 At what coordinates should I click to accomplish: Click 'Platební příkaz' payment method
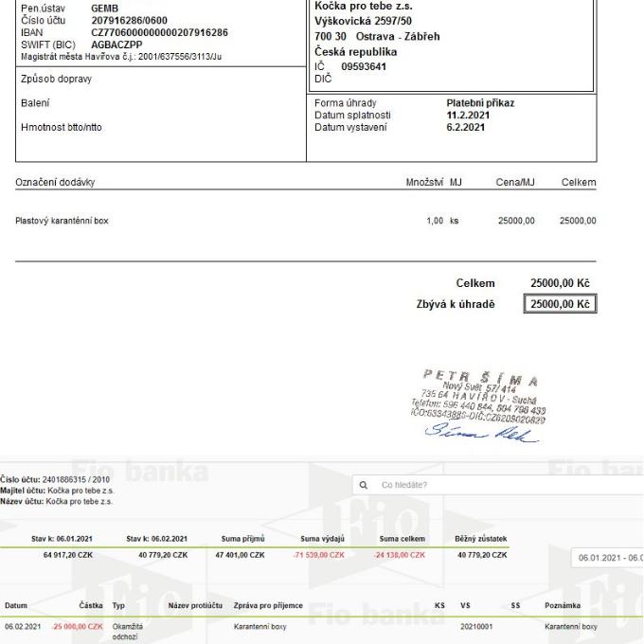click(480, 102)
